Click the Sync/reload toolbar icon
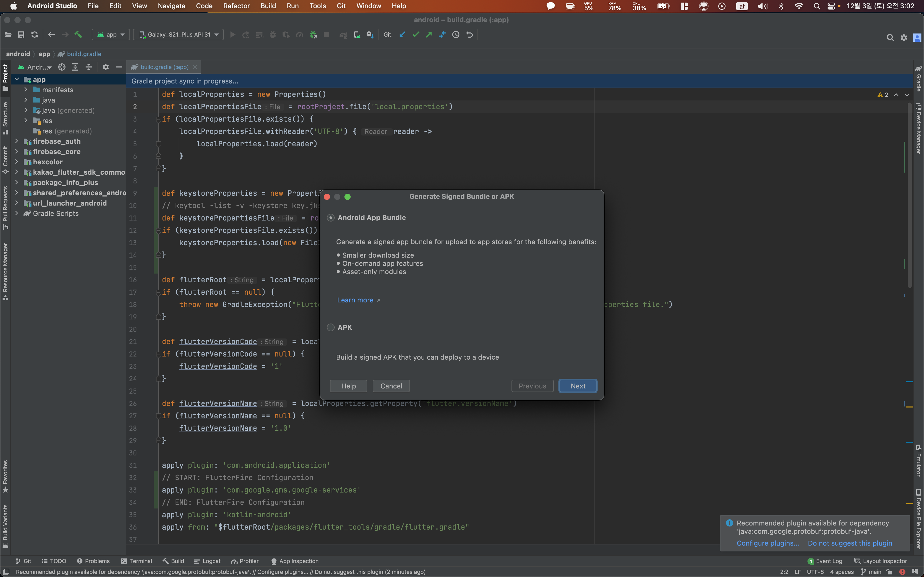The height and width of the screenshot is (577, 924). pos(34,35)
